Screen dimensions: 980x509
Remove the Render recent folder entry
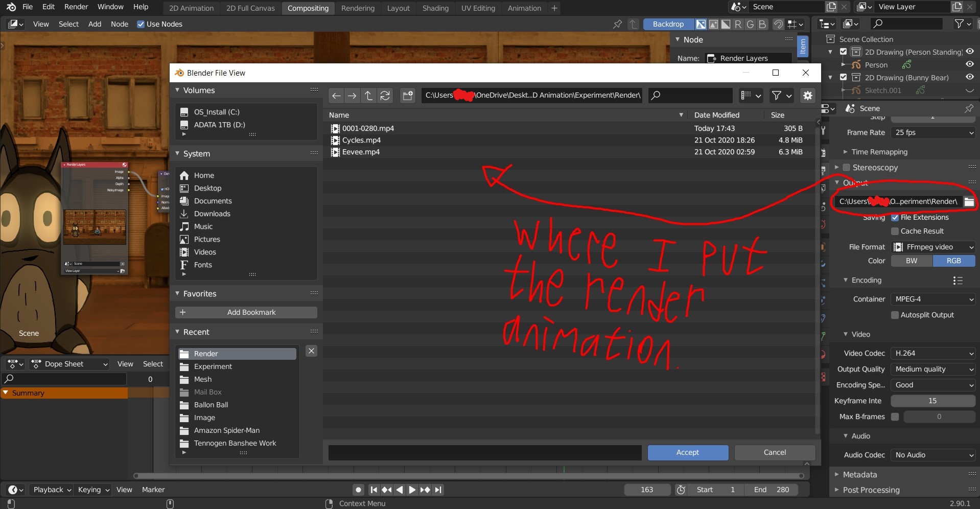(311, 351)
